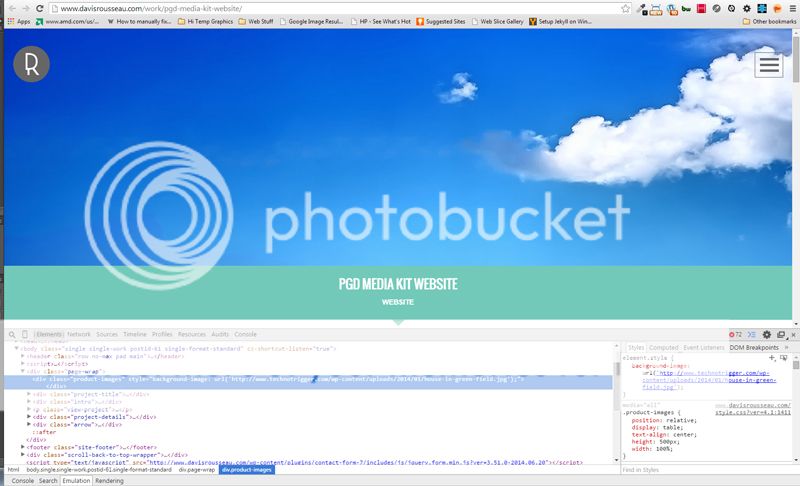
Task: Select div.page-wrap in the breadcrumb
Action: 196,469
